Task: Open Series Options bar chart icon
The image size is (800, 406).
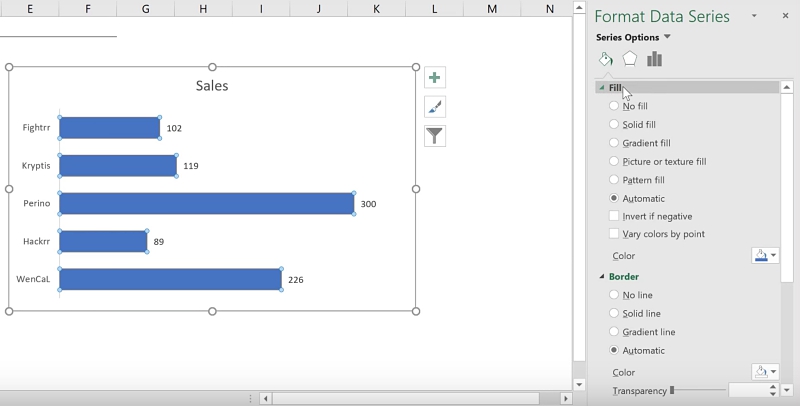Action: coord(654,60)
